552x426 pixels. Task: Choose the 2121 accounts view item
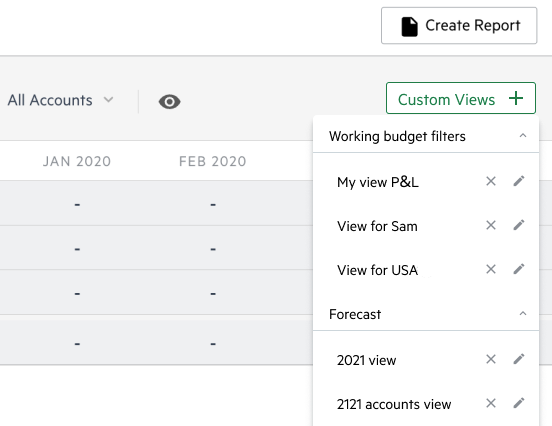click(394, 404)
